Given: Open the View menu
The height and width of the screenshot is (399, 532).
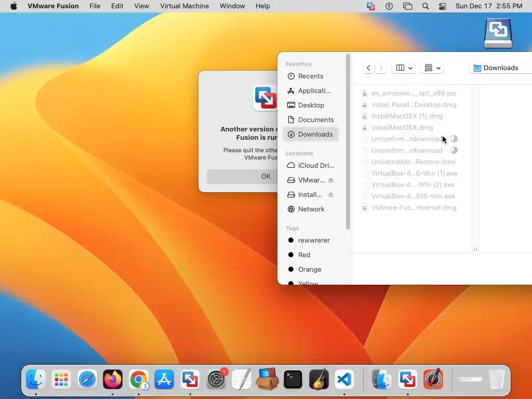Looking at the screenshot, I should (x=141, y=6).
